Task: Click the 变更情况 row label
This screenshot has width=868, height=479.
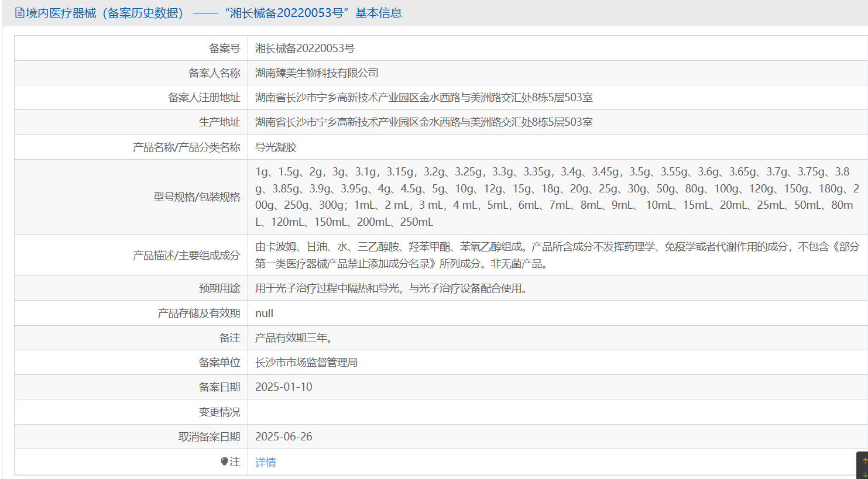Action: tap(219, 412)
